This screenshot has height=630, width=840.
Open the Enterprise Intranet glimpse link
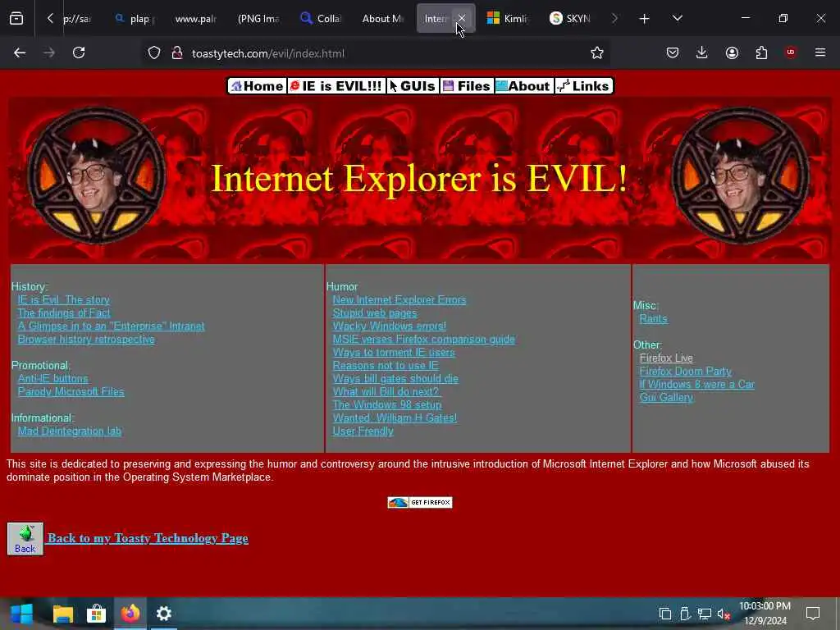click(x=111, y=326)
